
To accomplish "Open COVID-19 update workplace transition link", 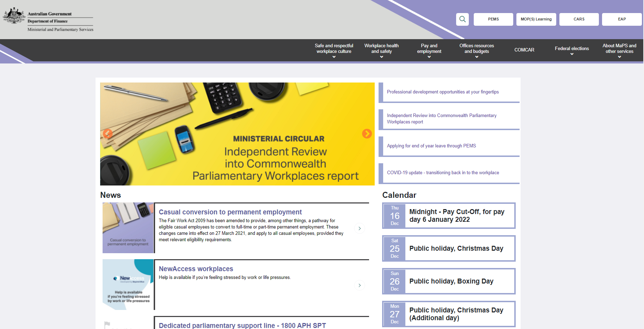I will 443,173.
